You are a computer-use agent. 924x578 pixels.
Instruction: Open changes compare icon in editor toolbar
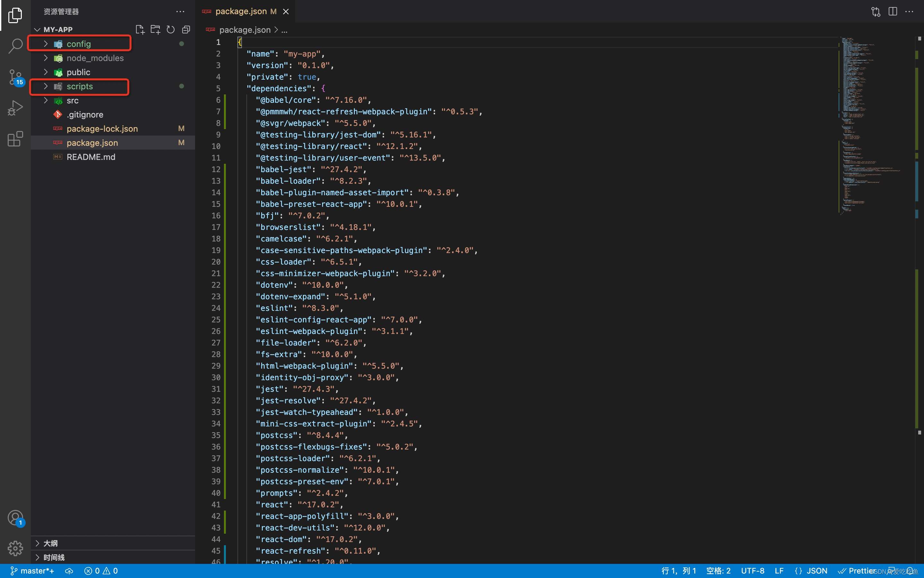pos(876,12)
